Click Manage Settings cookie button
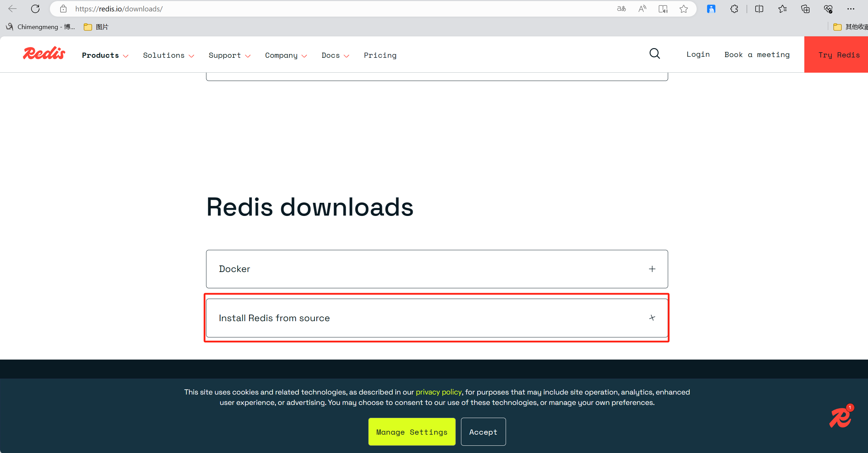The width and height of the screenshot is (868, 453). (x=412, y=432)
